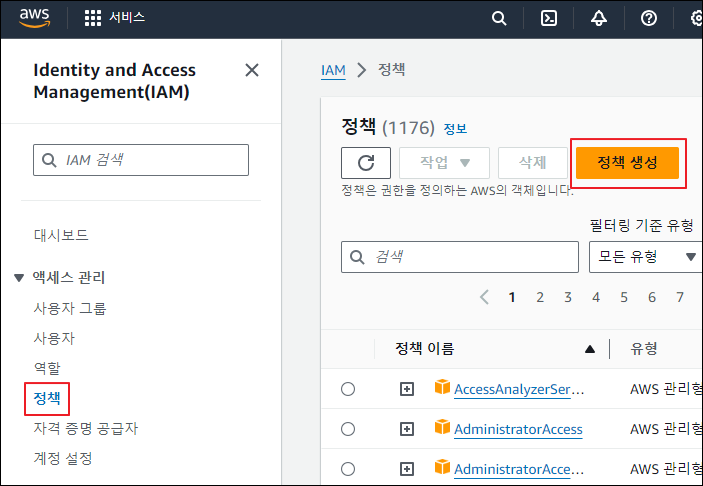Open the AdministratorAcce… policy link
This screenshot has width=703, height=486.
coord(519,469)
